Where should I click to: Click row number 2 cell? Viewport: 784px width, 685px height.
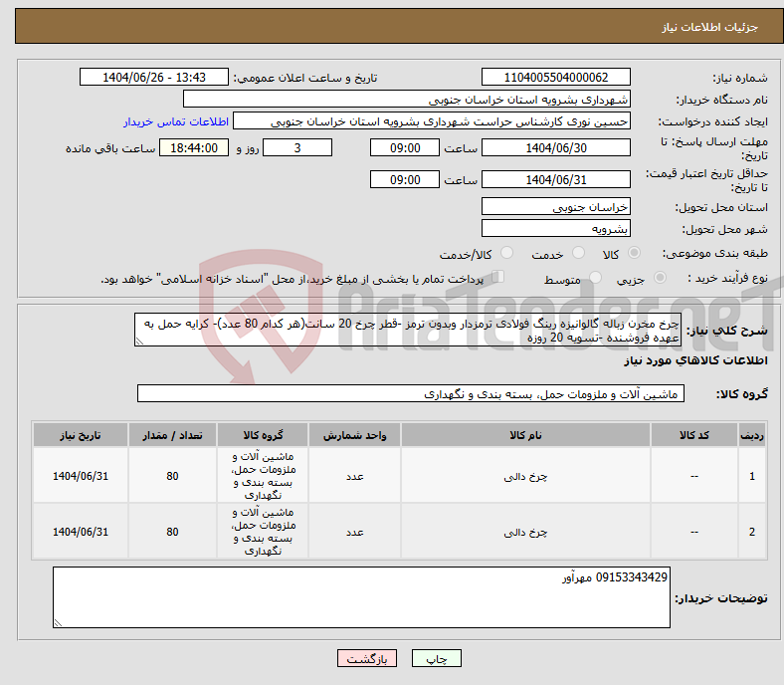(752, 532)
